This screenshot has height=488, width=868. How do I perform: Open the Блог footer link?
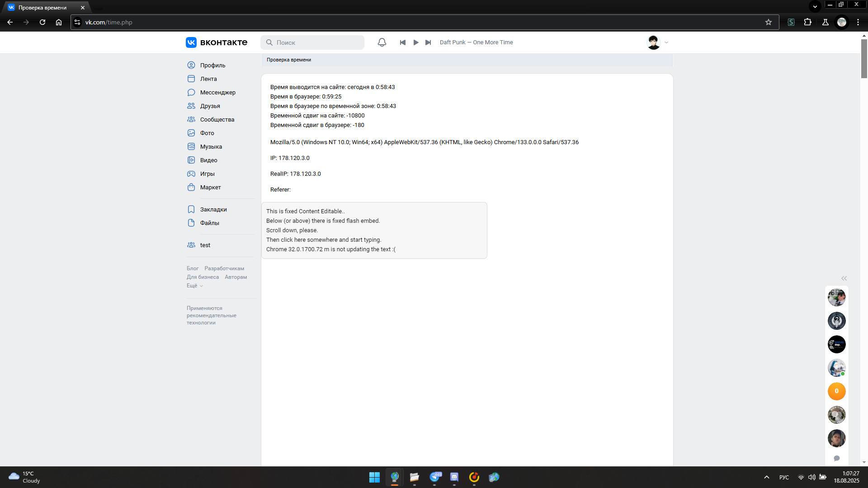pyautogui.click(x=193, y=268)
